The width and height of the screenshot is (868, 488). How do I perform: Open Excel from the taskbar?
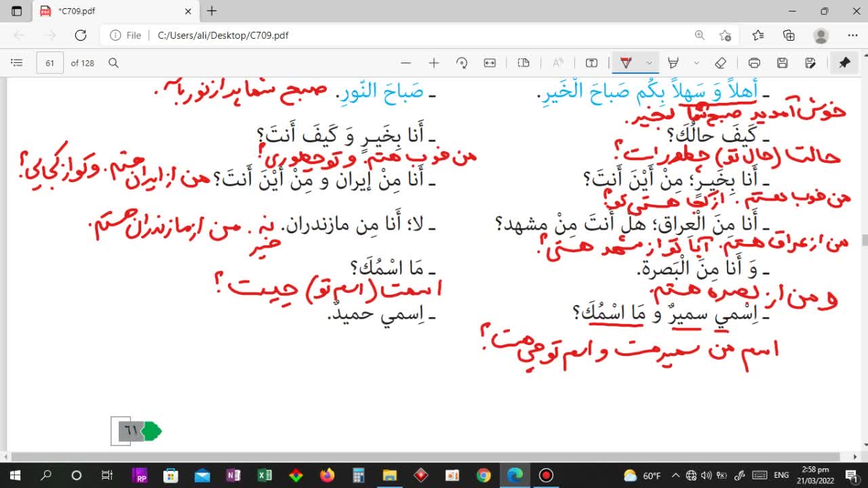[264, 475]
